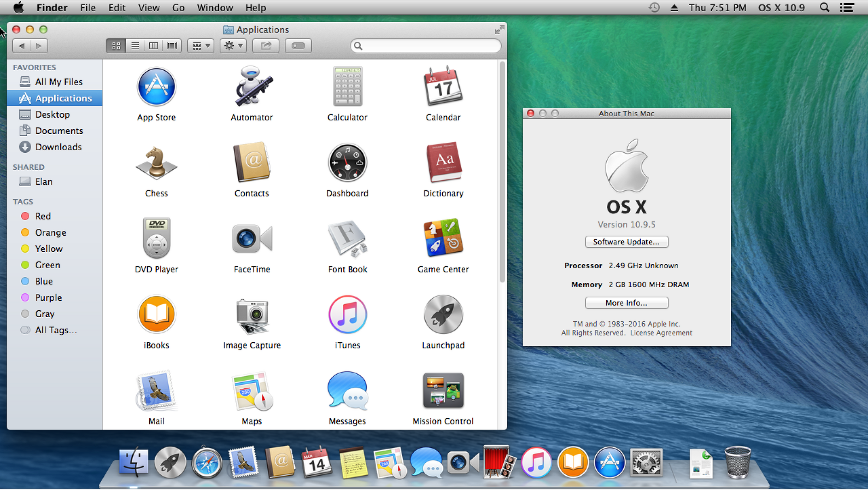The height and width of the screenshot is (490, 868).
Task: Open FaceTime application
Action: (x=252, y=245)
